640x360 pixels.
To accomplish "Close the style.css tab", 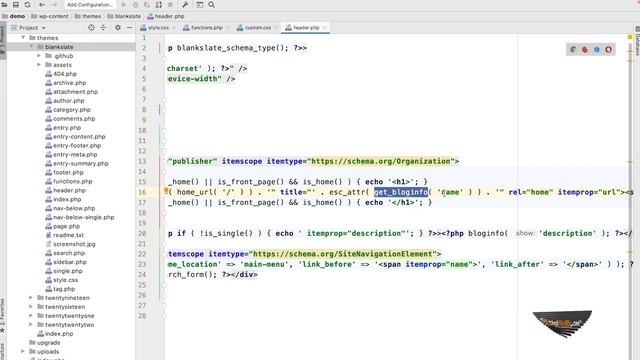I will tap(174, 28).
